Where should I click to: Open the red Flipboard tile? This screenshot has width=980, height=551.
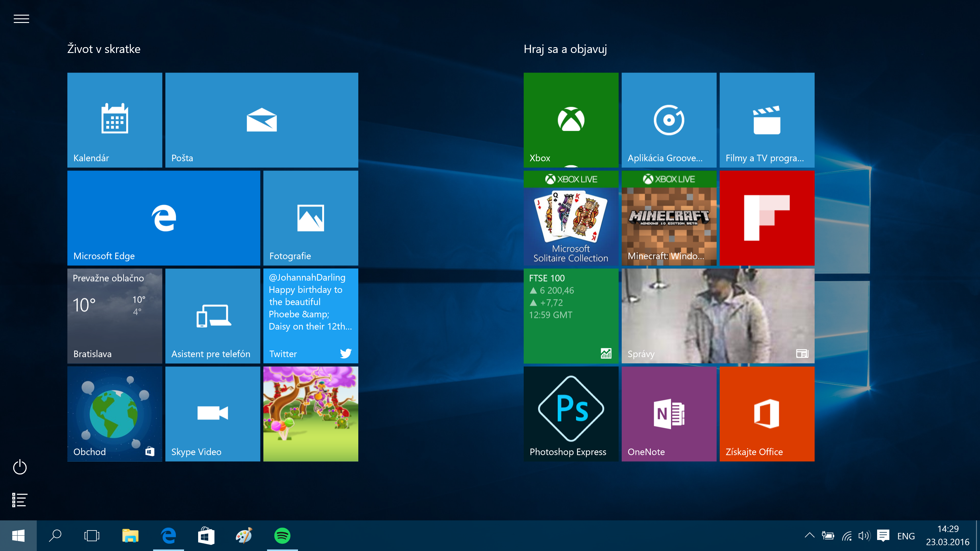pyautogui.click(x=767, y=218)
